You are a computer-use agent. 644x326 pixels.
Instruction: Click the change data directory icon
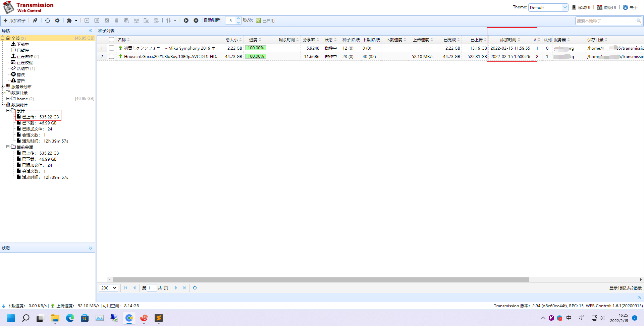click(146, 20)
